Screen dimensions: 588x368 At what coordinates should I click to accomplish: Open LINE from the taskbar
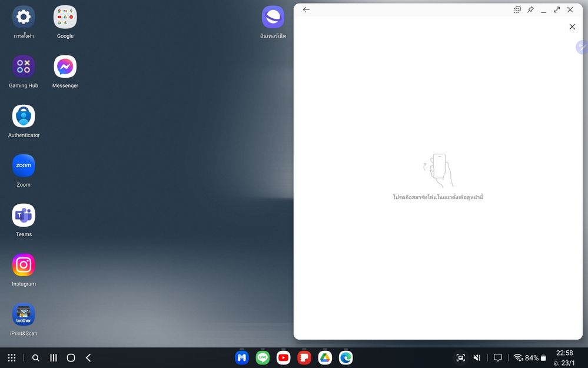pyautogui.click(x=263, y=358)
